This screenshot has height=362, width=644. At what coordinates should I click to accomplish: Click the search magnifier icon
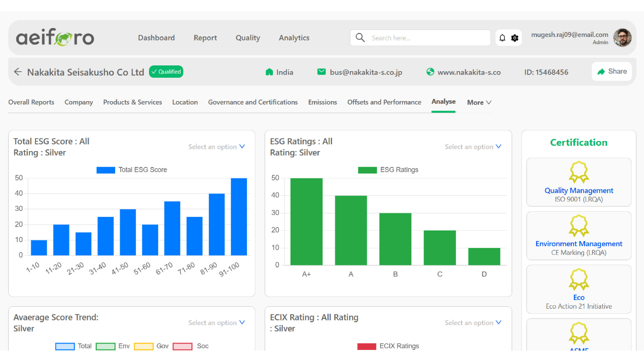[x=360, y=38]
